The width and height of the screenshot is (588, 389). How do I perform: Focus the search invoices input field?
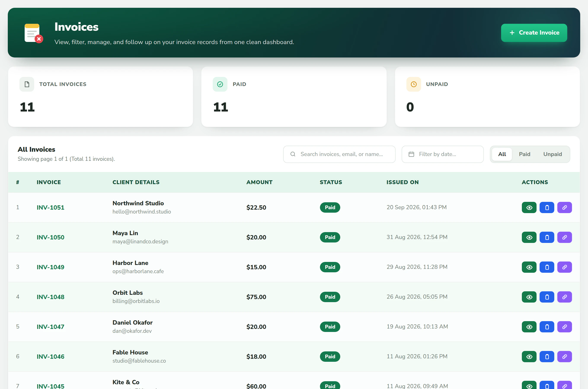[x=339, y=154]
